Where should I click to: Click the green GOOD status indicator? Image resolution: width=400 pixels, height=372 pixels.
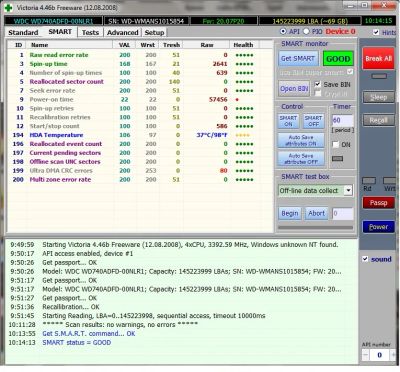[338, 59]
